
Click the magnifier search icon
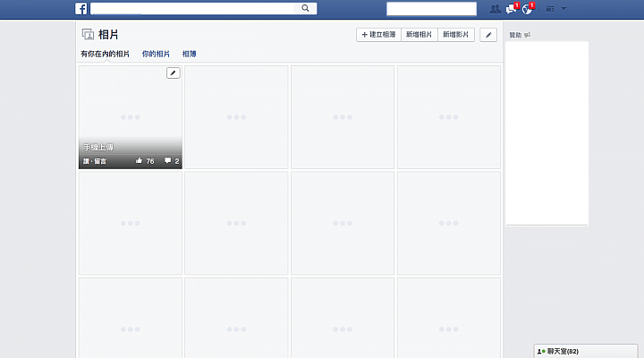pos(305,8)
